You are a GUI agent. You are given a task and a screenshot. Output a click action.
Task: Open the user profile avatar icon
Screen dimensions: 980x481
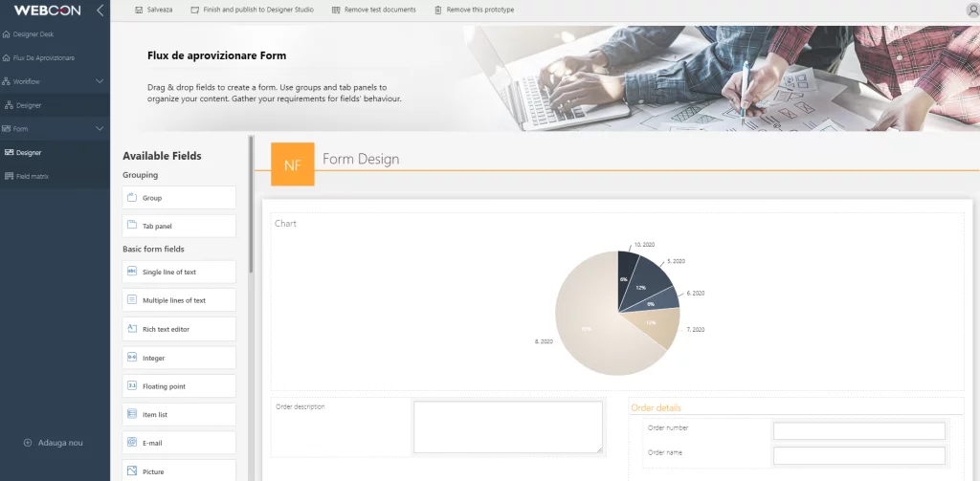(x=972, y=10)
